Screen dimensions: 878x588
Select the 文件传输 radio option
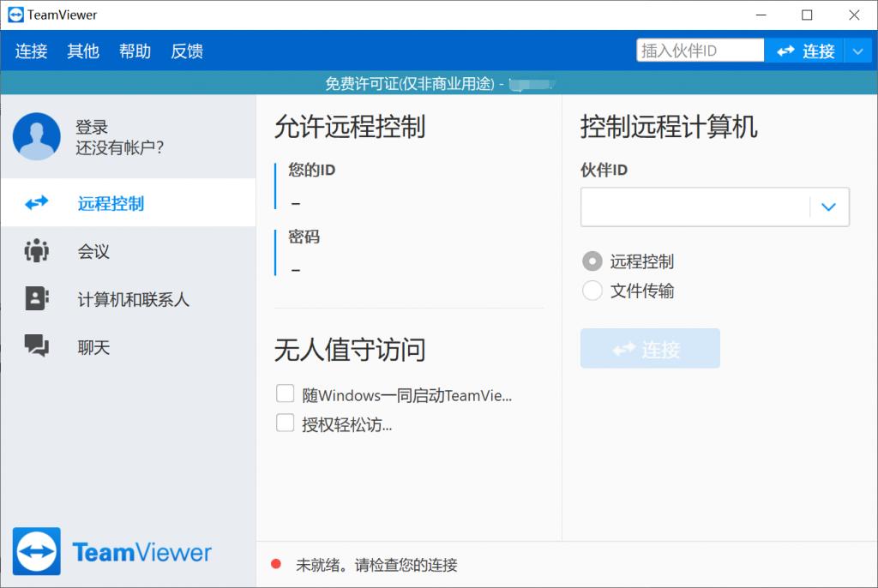pos(592,291)
